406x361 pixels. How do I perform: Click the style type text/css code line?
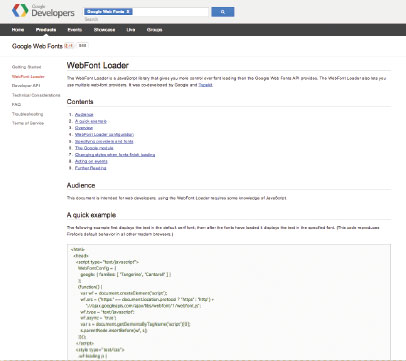tap(100, 350)
